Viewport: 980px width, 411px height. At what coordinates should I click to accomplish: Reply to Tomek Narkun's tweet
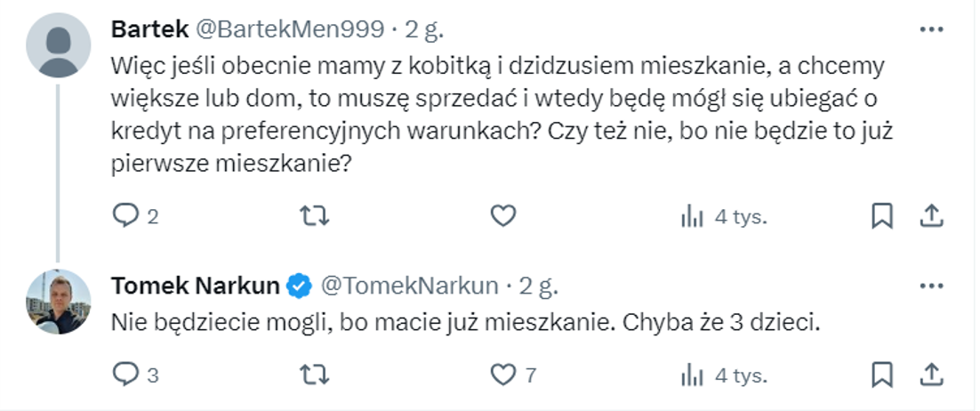click(x=124, y=375)
